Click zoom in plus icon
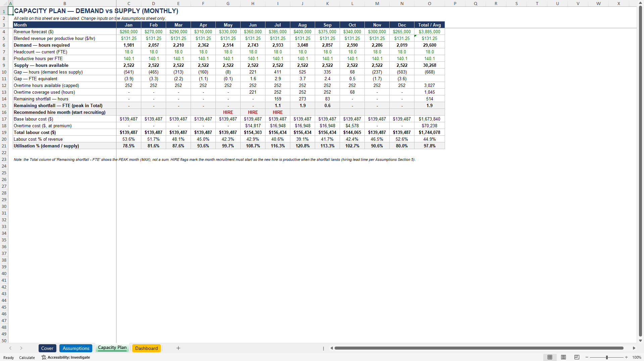This screenshot has width=644, height=361. click(626, 357)
